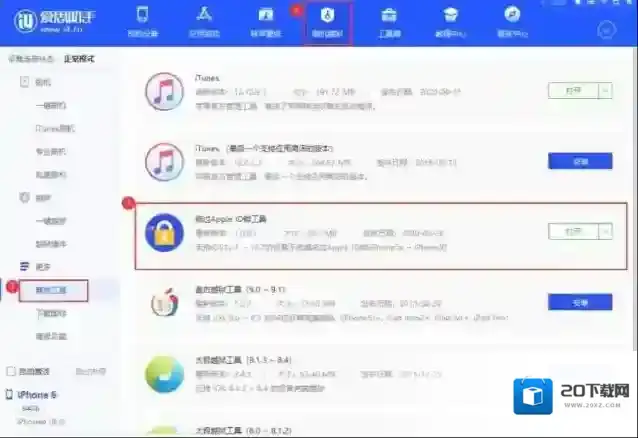The height and width of the screenshot is (438, 638).
Task: Click the first iTunes music note icon
Action: click(x=164, y=91)
